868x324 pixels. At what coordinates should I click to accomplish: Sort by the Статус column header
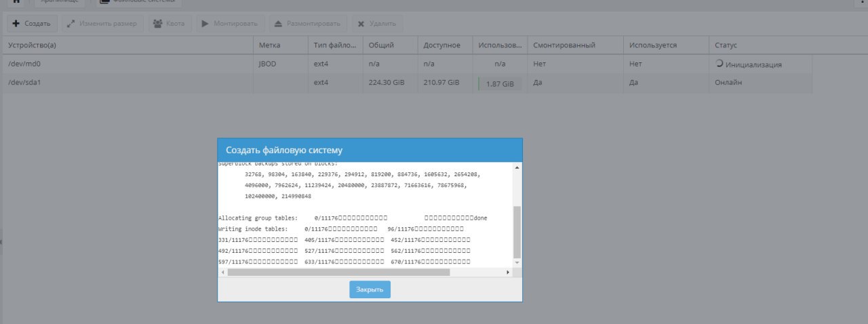coord(760,45)
